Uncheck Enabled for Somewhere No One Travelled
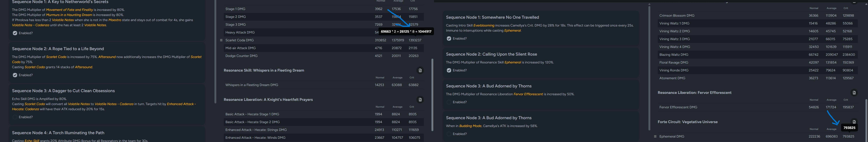Viewport: 868px width, 142px height. click(449, 39)
